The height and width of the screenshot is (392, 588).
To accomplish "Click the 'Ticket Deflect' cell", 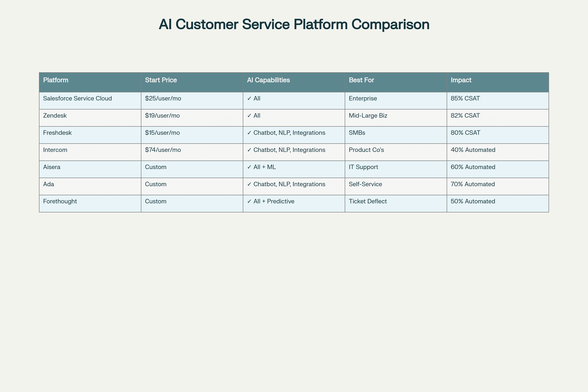I will 396,204.
